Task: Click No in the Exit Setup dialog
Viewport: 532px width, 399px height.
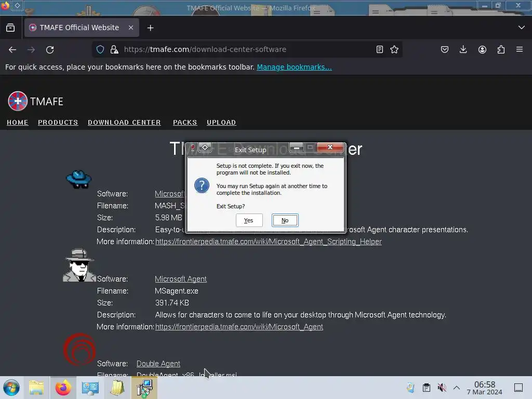Action: pos(285,220)
